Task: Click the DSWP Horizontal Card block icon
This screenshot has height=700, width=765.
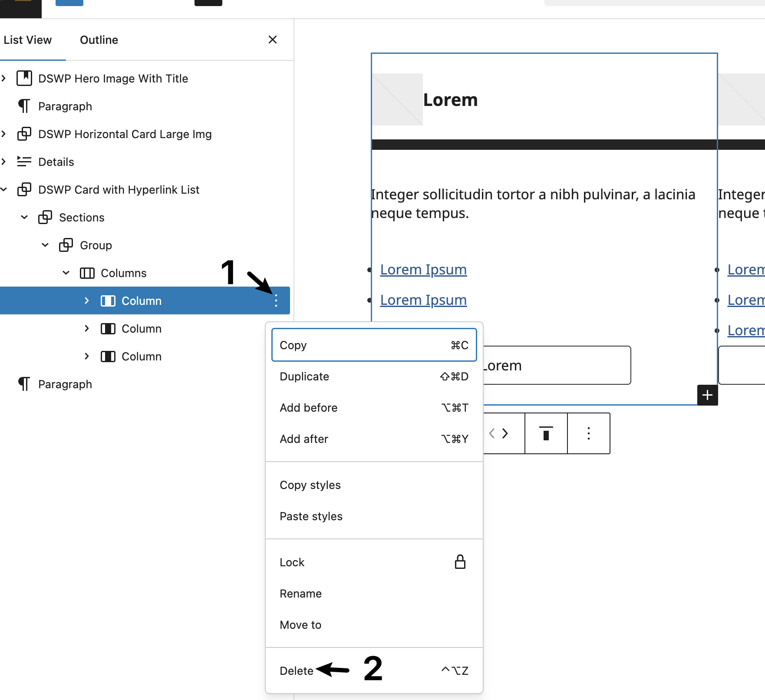Action: [x=24, y=134]
